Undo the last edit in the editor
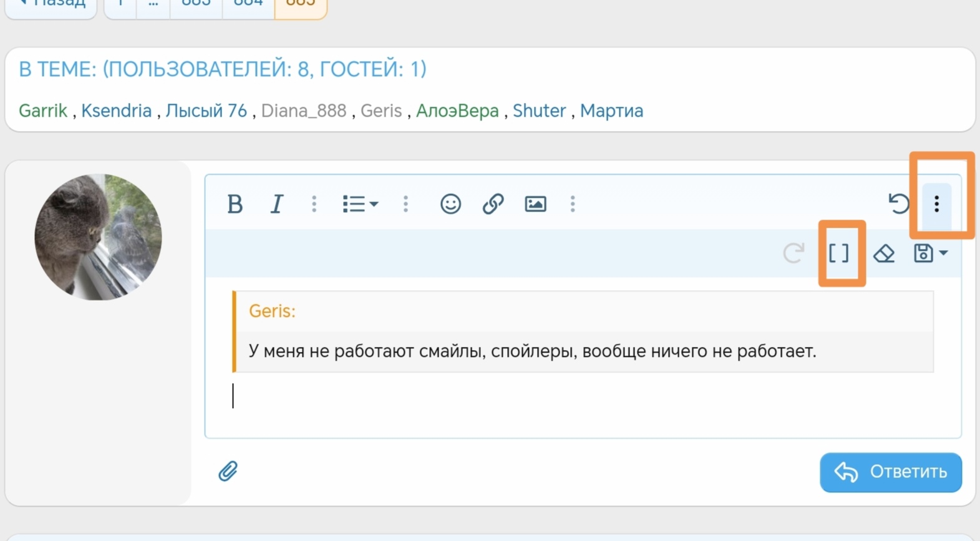 click(898, 204)
